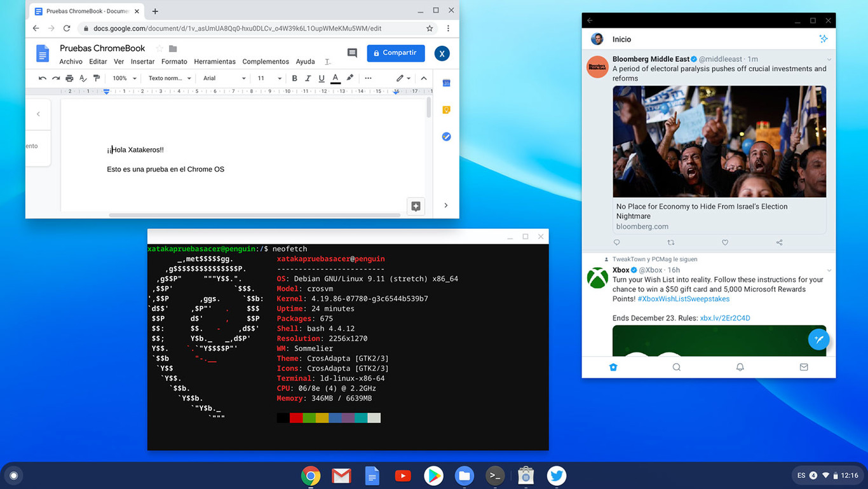
Task: Open the Bloomberg election photo in the tweet
Action: pos(719,141)
